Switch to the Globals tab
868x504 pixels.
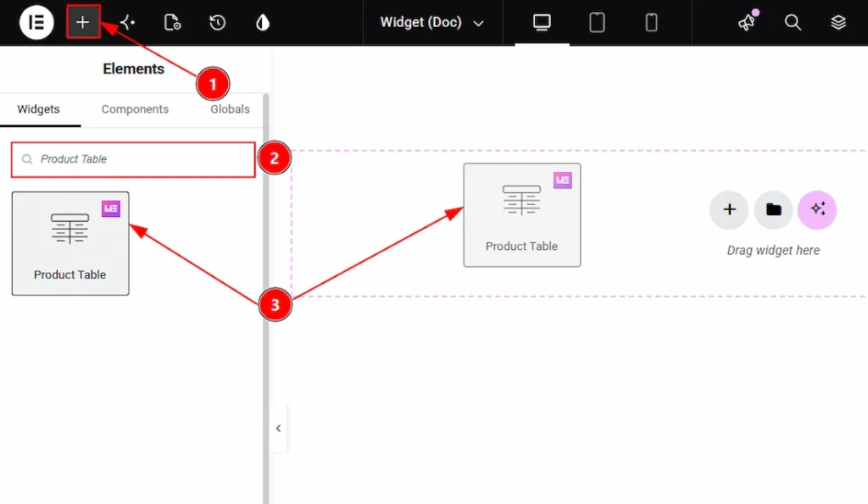click(230, 109)
